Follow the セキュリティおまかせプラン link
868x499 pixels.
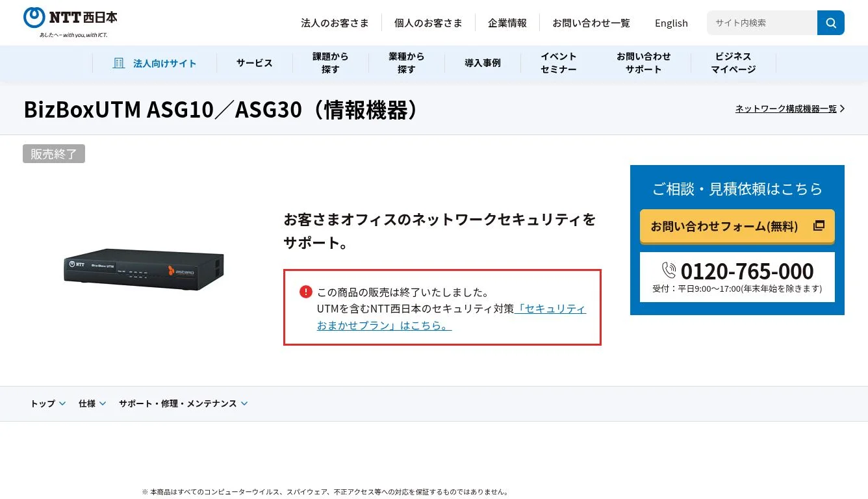coord(452,317)
